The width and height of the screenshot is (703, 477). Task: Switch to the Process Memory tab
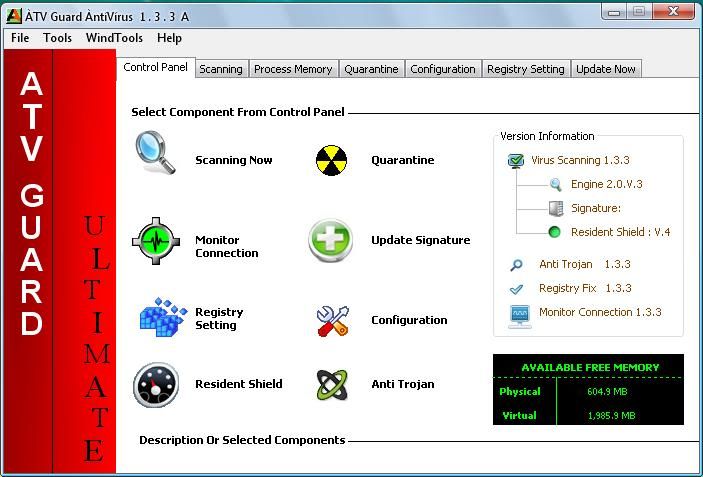click(293, 69)
